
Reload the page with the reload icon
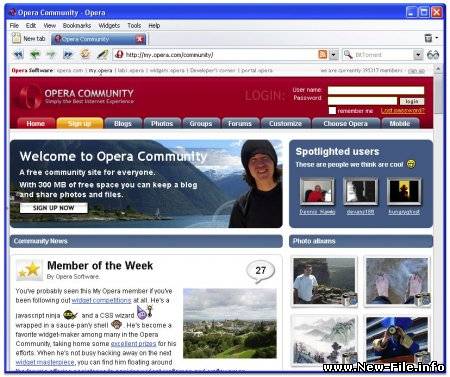pos(85,54)
